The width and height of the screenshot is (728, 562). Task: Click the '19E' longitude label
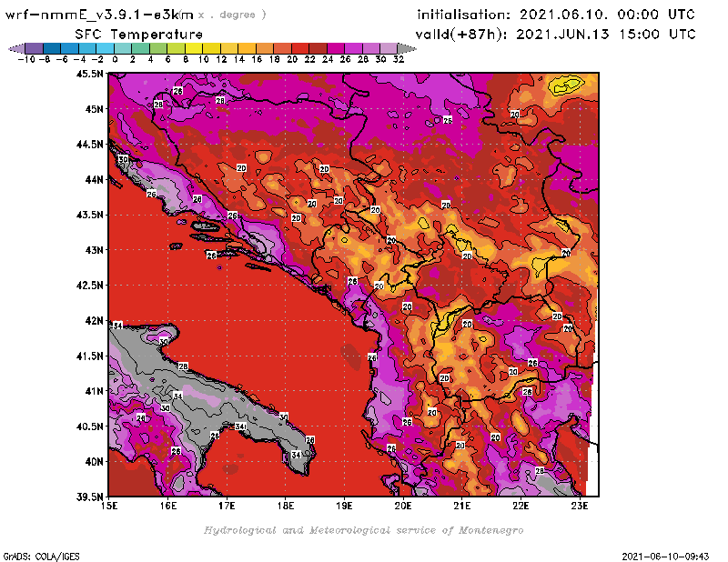tap(344, 506)
